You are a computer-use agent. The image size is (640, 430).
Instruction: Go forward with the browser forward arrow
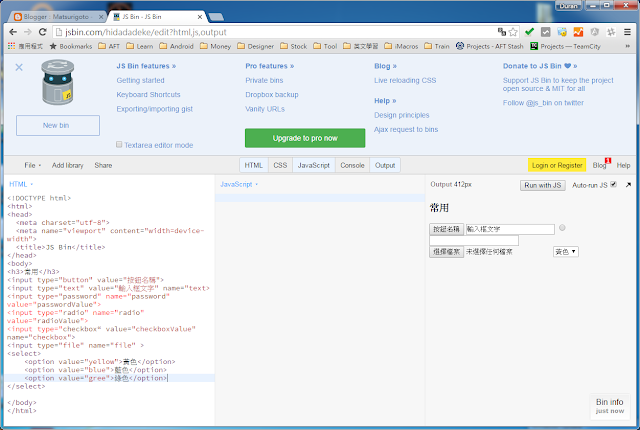pos(28,32)
